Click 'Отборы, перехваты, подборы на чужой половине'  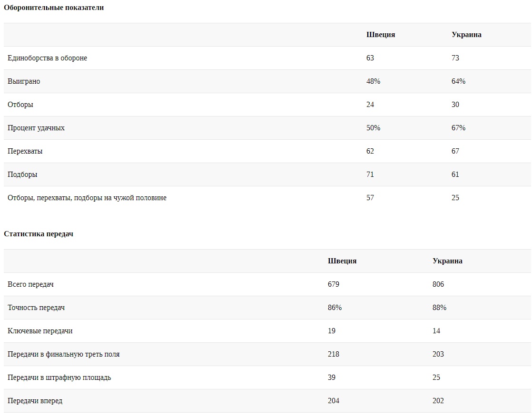(87, 198)
